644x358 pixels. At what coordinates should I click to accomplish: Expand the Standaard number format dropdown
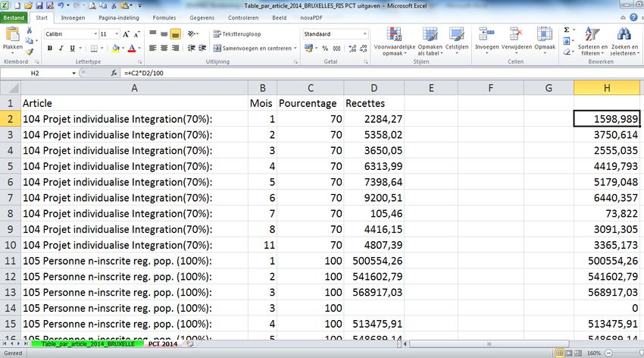pos(367,34)
